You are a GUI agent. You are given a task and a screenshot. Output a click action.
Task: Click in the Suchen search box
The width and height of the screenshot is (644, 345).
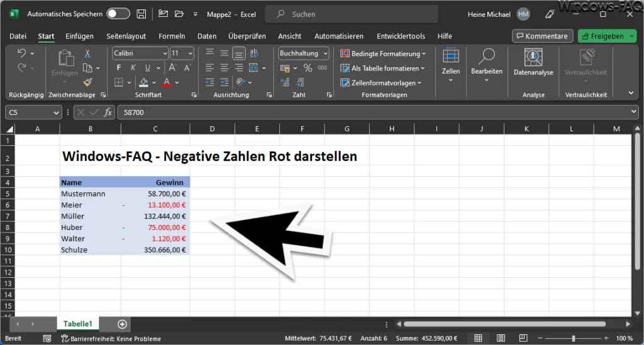click(x=352, y=14)
